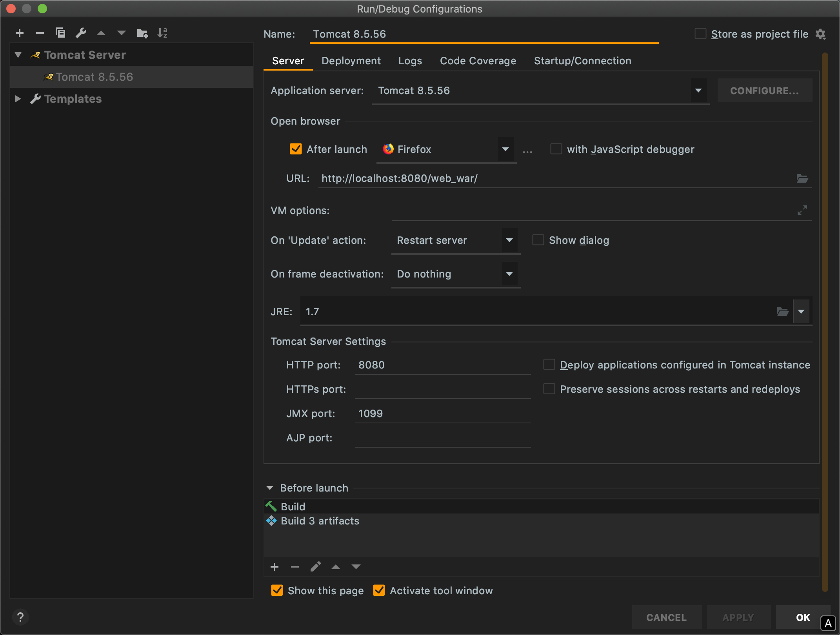The width and height of the screenshot is (840, 635).
Task: Confirm with the OK button
Action: (803, 617)
